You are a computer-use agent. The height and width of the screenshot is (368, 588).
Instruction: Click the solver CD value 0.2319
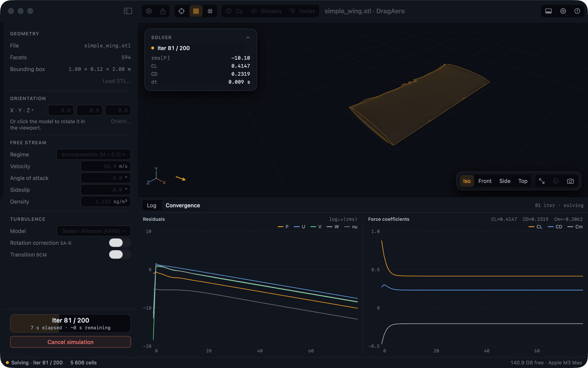point(240,74)
